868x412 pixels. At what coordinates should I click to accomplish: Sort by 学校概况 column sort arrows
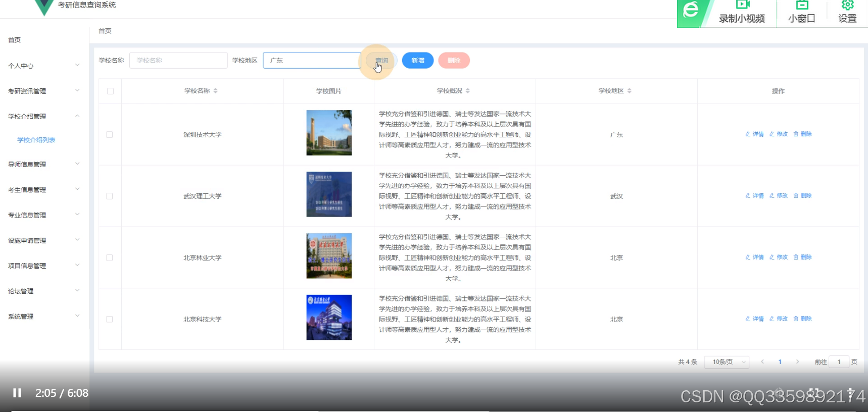(468, 91)
